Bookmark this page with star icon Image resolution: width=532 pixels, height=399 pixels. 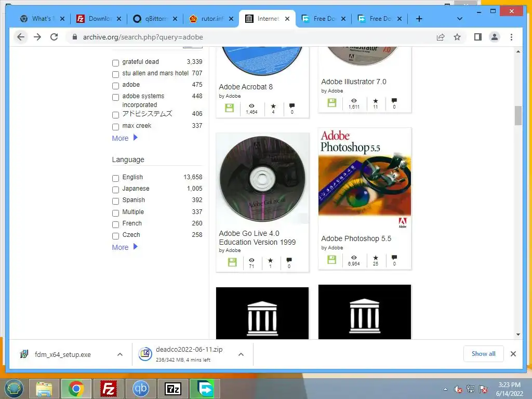coord(457,37)
